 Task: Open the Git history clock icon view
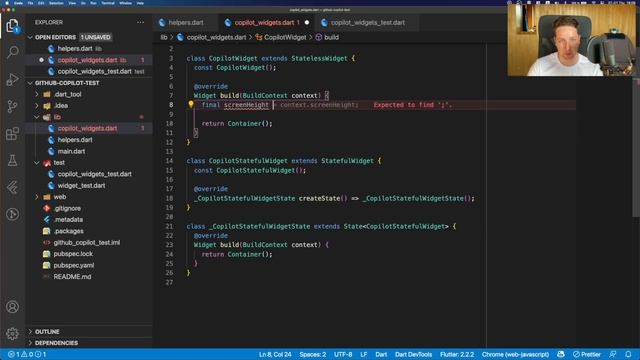(x=12, y=214)
